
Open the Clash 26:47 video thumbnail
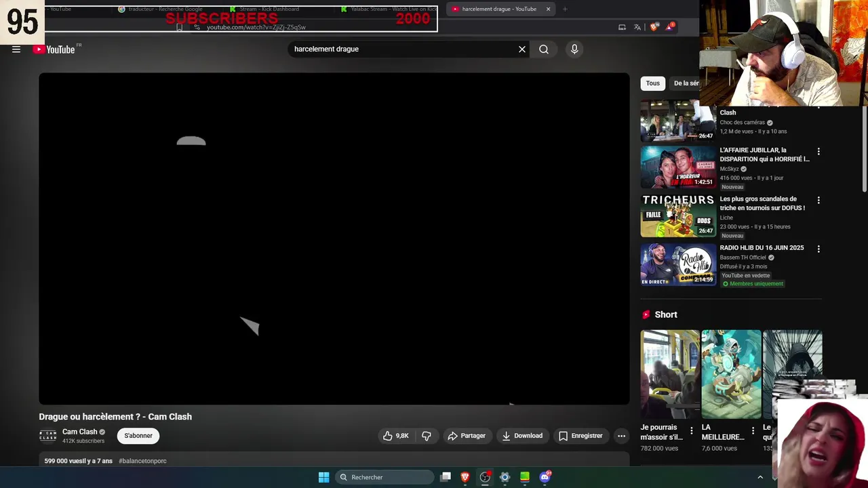pos(678,120)
